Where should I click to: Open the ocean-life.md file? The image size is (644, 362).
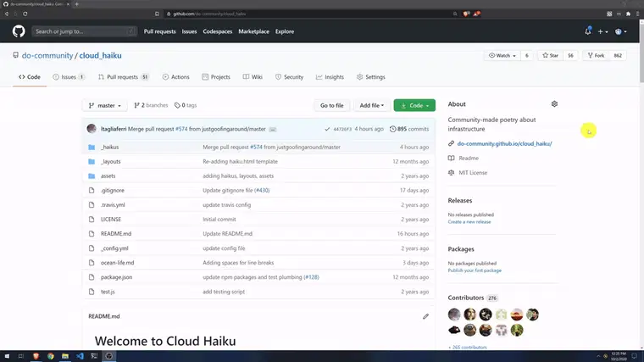(118, 263)
